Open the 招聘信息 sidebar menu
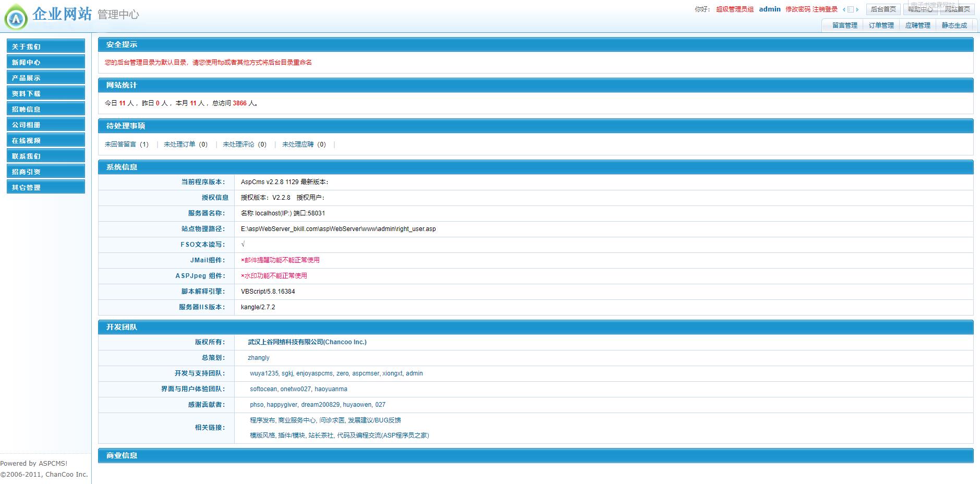 tap(46, 108)
